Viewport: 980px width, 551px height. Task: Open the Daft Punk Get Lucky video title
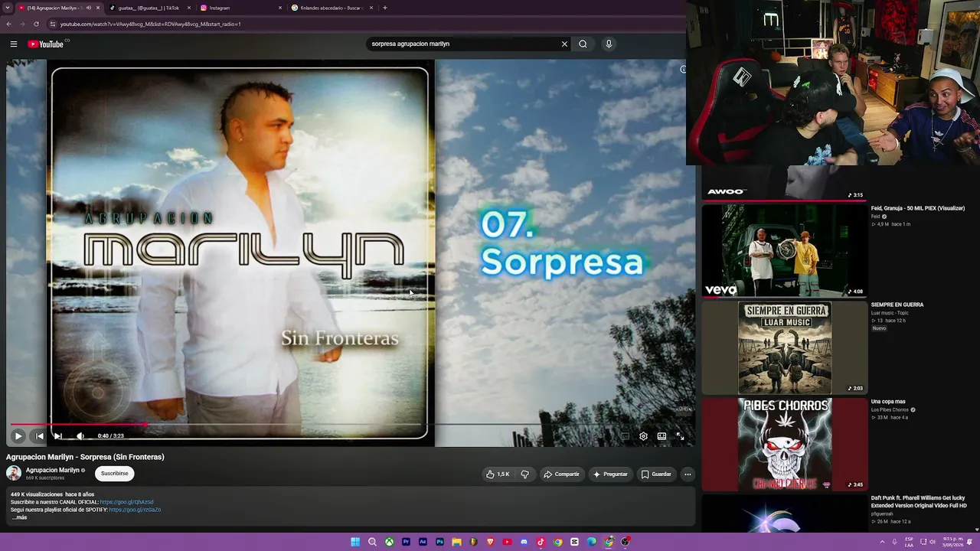(x=919, y=501)
